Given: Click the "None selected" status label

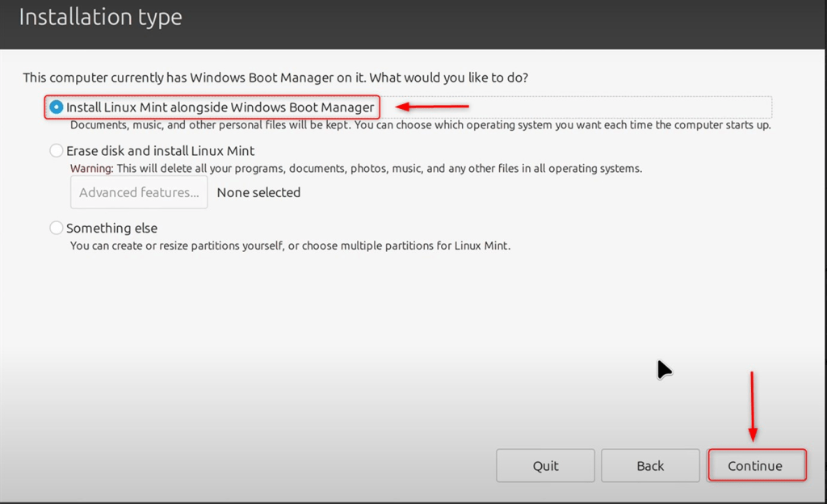Looking at the screenshot, I should [258, 192].
